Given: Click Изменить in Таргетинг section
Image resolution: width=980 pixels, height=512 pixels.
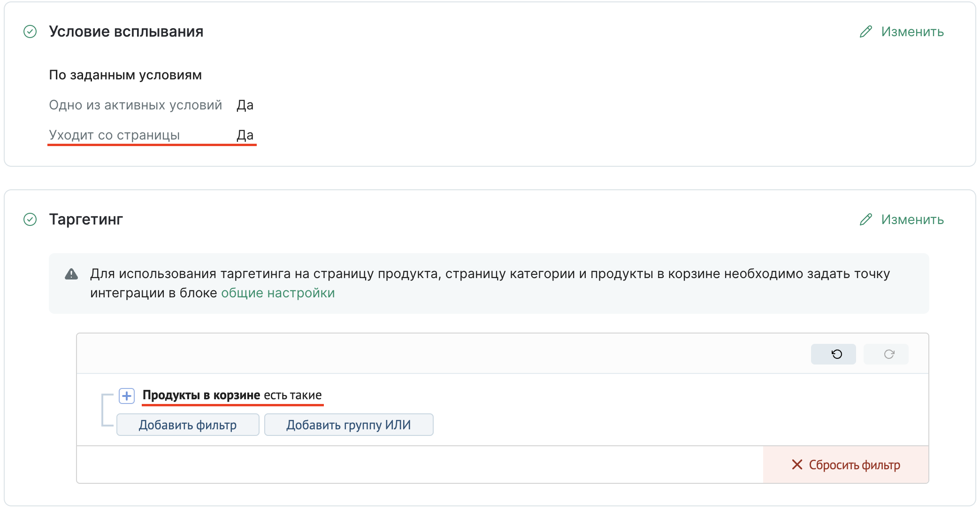Looking at the screenshot, I should pos(902,220).
